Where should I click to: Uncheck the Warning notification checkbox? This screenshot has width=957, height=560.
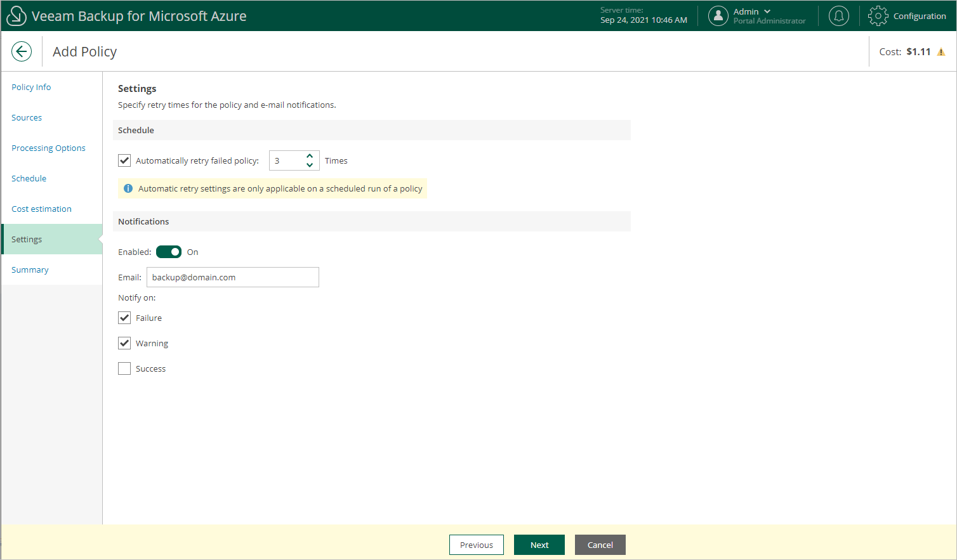click(124, 343)
